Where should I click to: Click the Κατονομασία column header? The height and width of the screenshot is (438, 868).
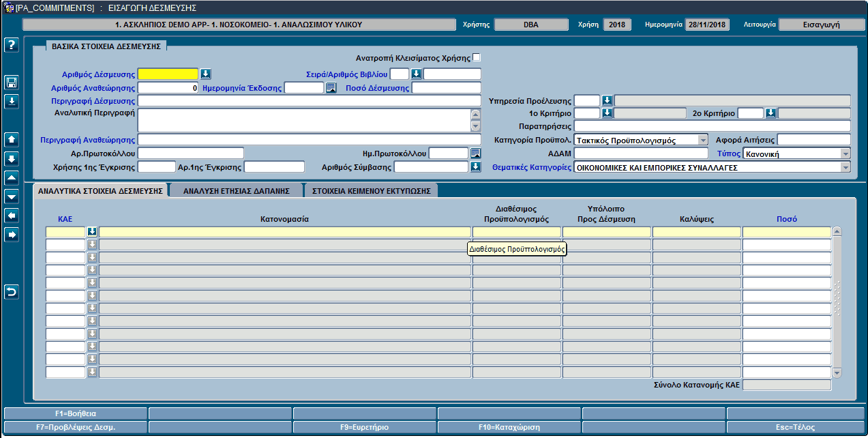coord(284,220)
